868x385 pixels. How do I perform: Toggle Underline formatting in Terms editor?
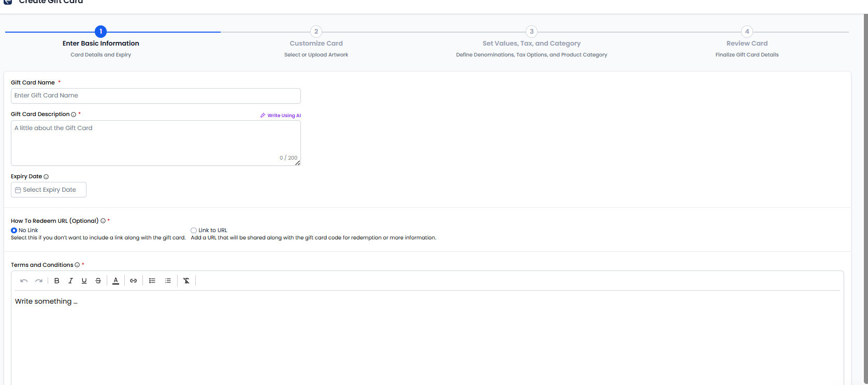click(84, 281)
